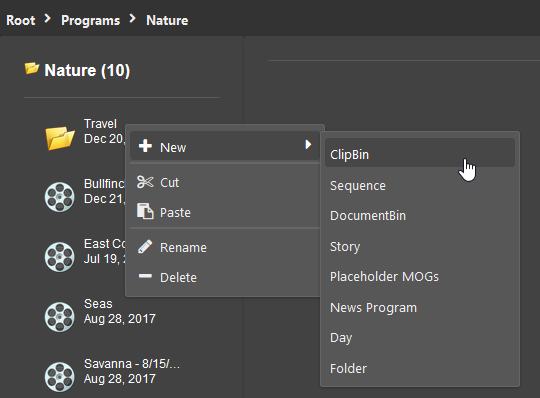Open the New context menu entry
This screenshot has width=540, height=398.
[x=225, y=146]
